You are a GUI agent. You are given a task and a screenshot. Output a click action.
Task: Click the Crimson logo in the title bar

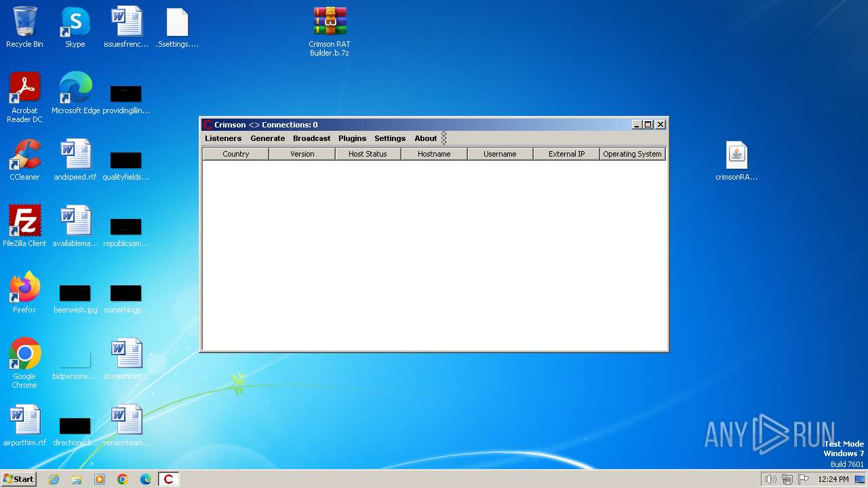pyautogui.click(x=208, y=125)
